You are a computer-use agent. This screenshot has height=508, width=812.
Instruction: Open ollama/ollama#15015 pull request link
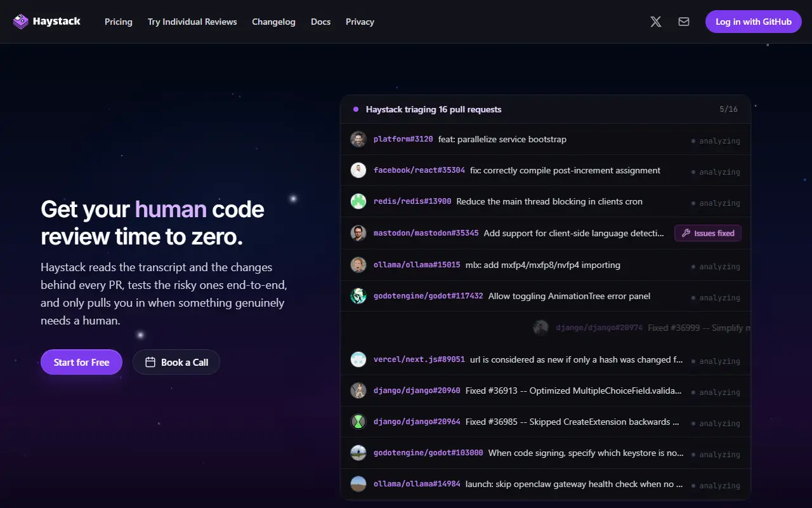click(x=417, y=265)
